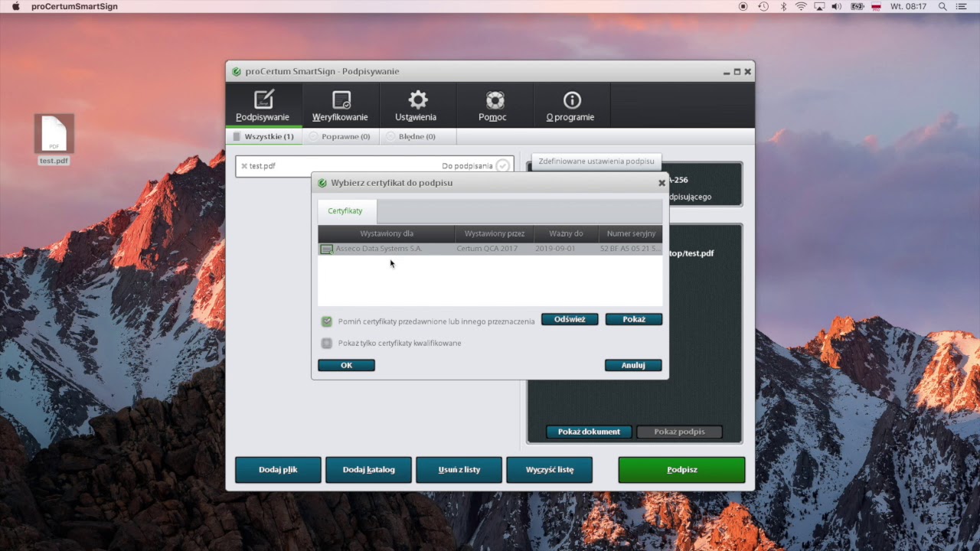Click Dodaj plik button

[278, 470]
